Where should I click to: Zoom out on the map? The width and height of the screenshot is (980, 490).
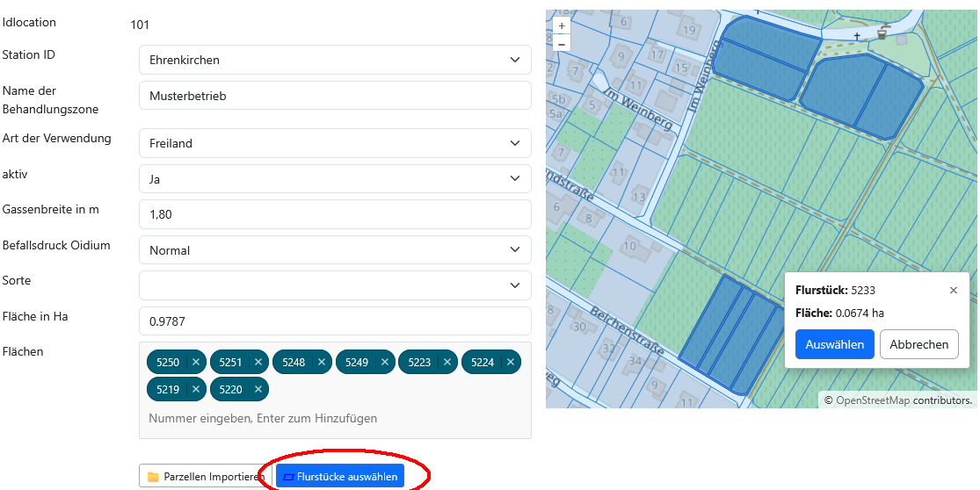coord(562,44)
